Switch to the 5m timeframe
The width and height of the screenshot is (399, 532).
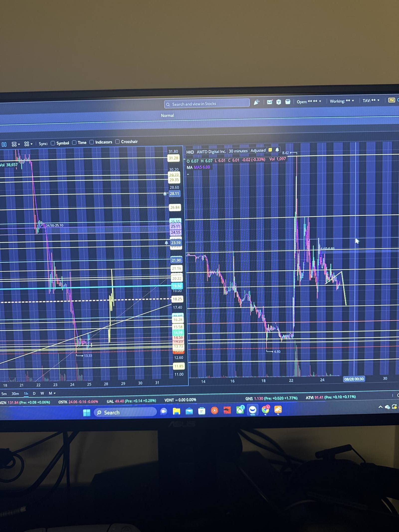coord(4,394)
